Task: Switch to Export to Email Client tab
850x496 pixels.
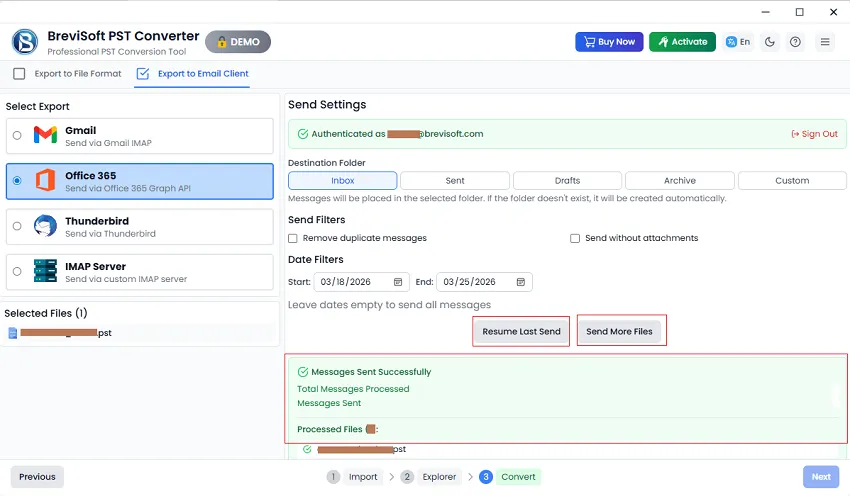Action: pos(192,74)
